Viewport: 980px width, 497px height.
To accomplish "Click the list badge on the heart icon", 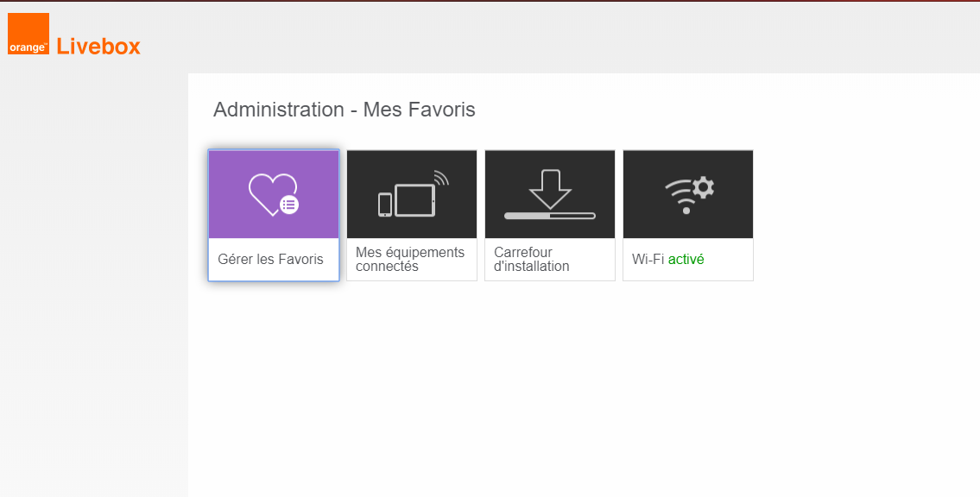I will pyautogui.click(x=289, y=204).
